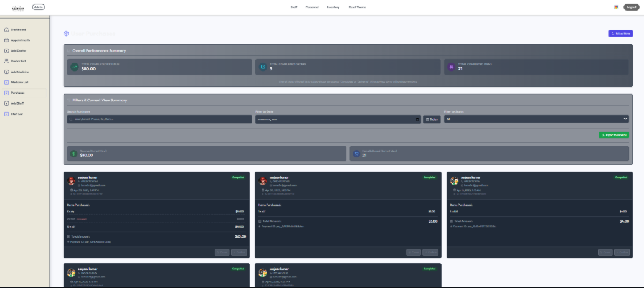The image size is (644, 288).
Task: Export purchases with Export to Excel
Action: 613,135
